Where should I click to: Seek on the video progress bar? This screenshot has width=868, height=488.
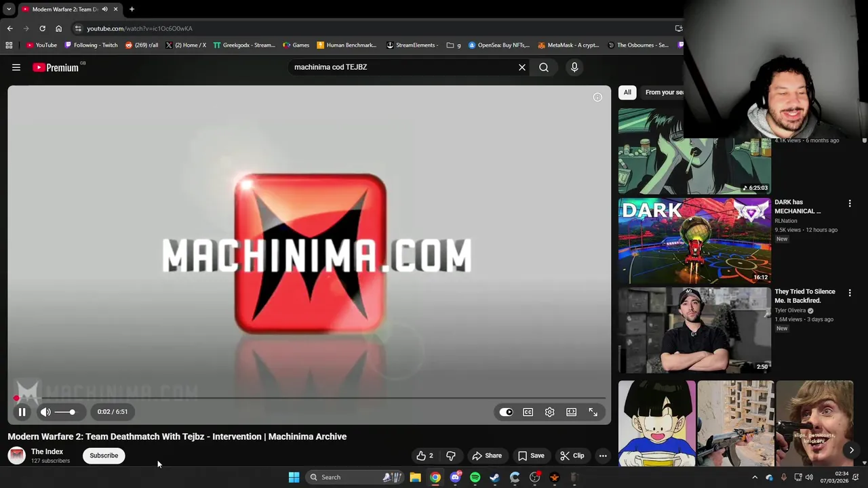pyautogui.click(x=309, y=398)
